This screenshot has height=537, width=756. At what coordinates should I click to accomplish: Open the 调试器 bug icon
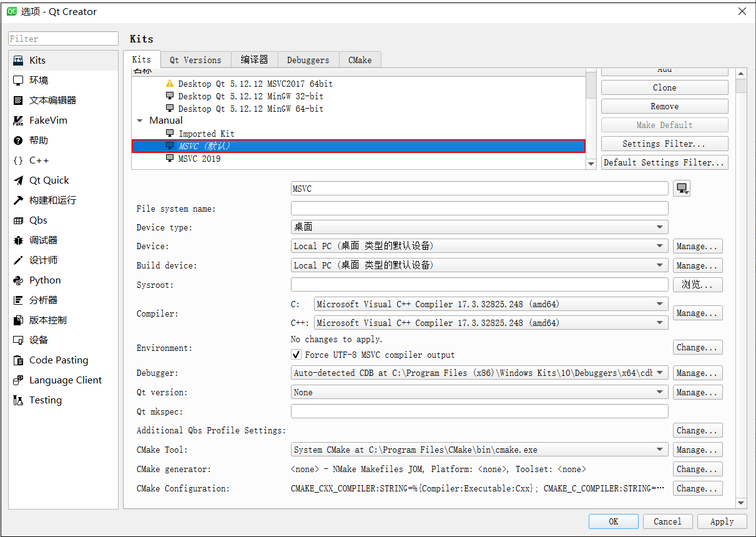coord(18,240)
